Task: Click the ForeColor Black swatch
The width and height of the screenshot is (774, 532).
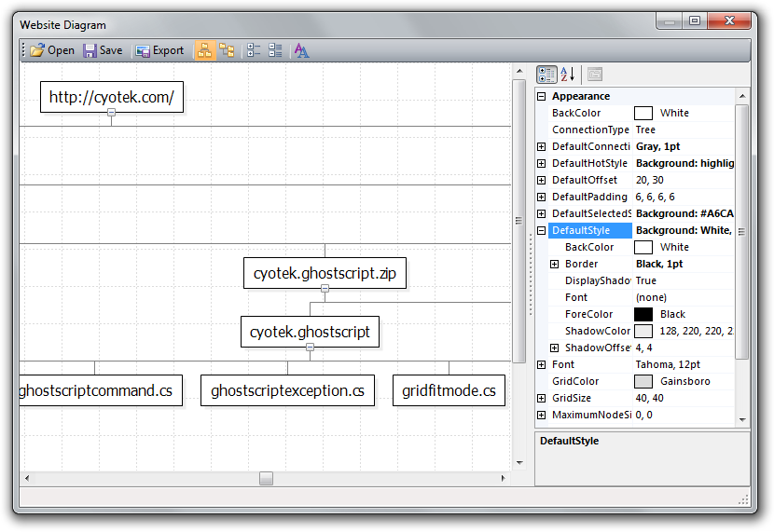Action: (x=643, y=314)
